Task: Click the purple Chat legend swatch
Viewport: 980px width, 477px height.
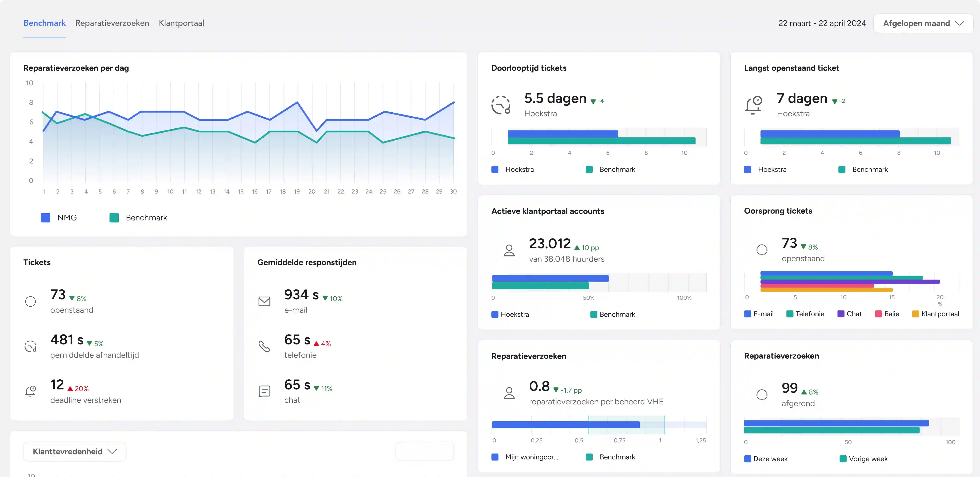Action: [841, 314]
